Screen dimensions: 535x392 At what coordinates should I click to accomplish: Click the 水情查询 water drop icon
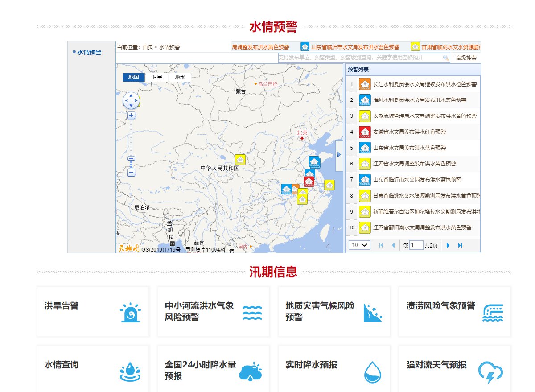point(131,371)
